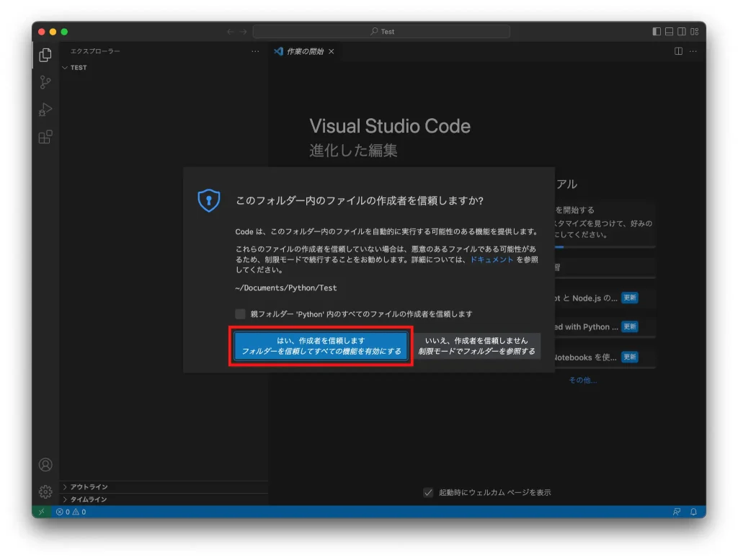The image size is (738, 560).
Task: Open the Manage settings gear icon
Action: point(45,491)
